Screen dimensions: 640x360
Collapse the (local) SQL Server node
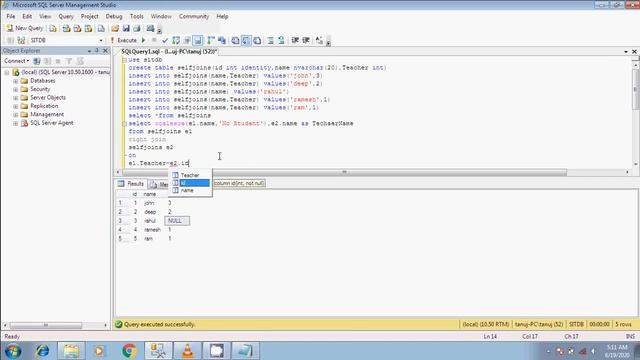click(7, 73)
